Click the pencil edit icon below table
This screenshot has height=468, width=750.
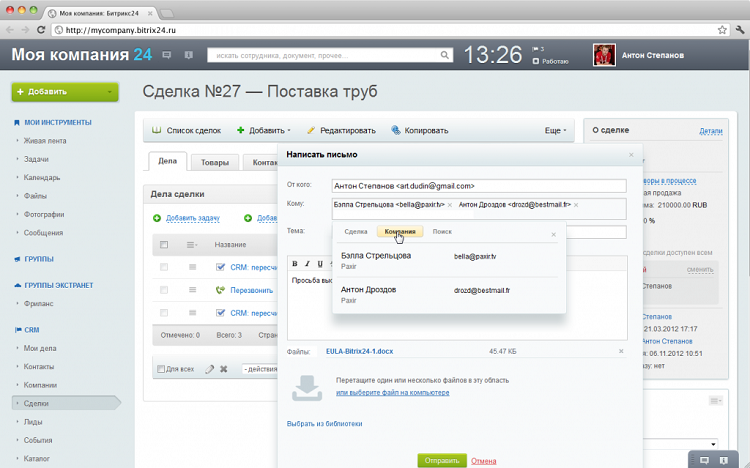pos(210,369)
